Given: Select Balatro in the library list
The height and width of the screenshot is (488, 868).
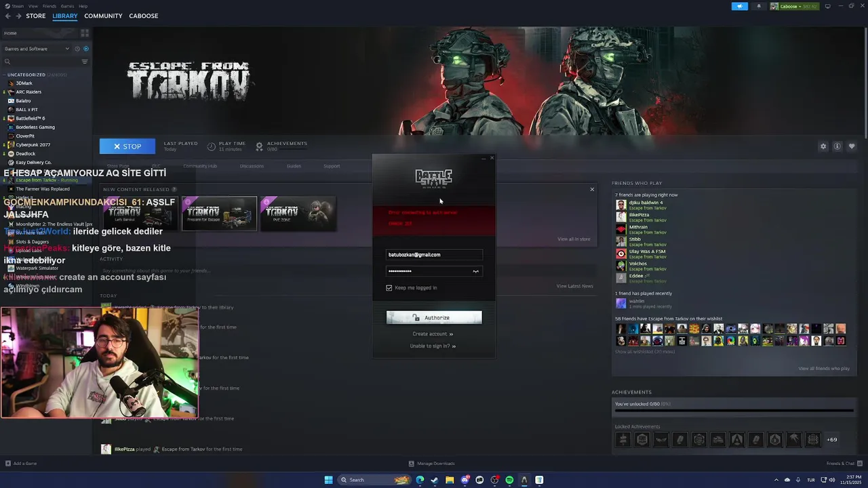Looking at the screenshot, I should (23, 101).
